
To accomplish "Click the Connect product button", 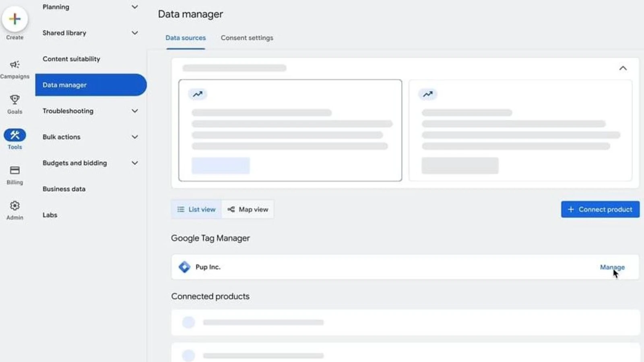I will [600, 210].
